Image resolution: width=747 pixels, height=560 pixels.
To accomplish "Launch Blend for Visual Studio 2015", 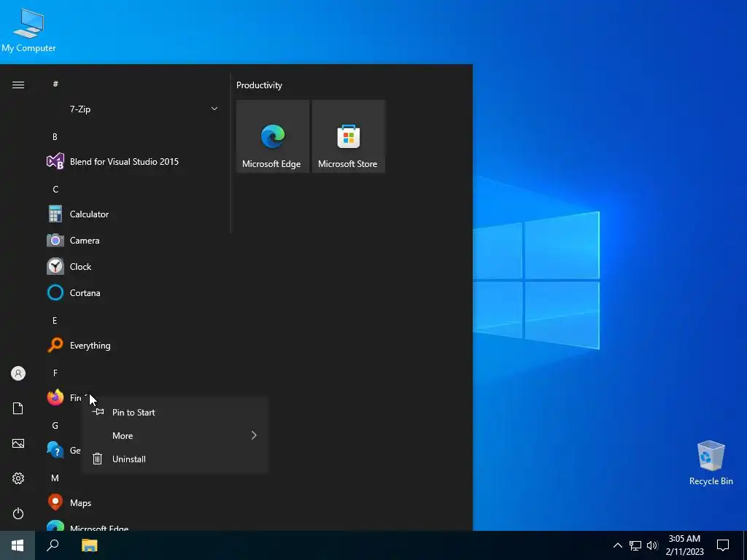I will pyautogui.click(x=133, y=161).
